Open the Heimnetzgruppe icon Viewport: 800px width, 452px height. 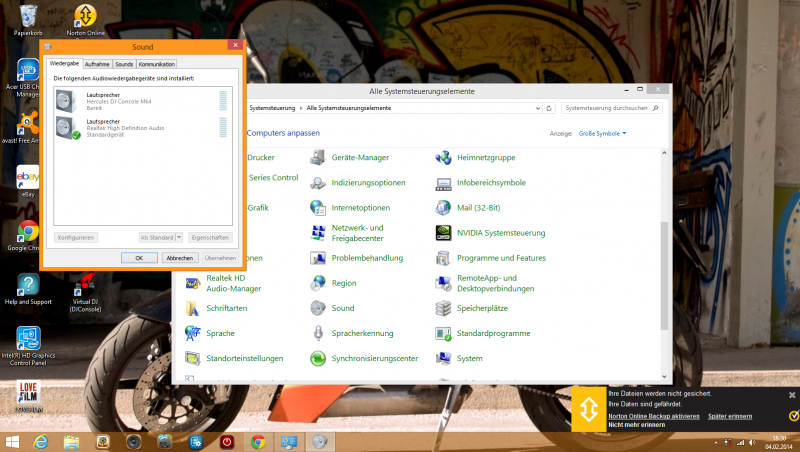[x=444, y=157]
